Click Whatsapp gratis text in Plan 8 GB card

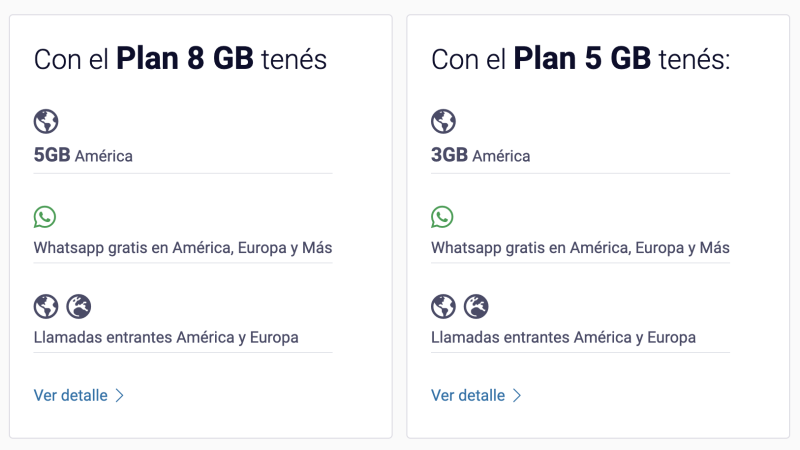click(183, 248)
